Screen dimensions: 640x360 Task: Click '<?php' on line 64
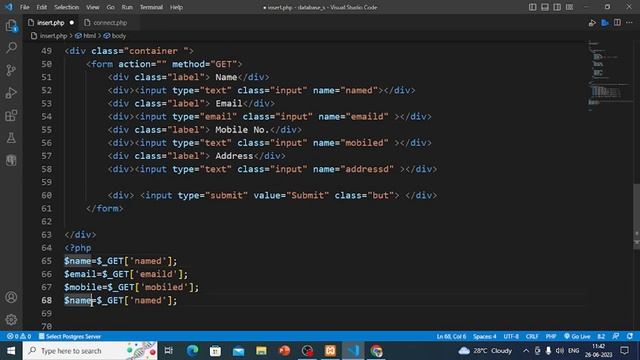[x=78, y=248]
